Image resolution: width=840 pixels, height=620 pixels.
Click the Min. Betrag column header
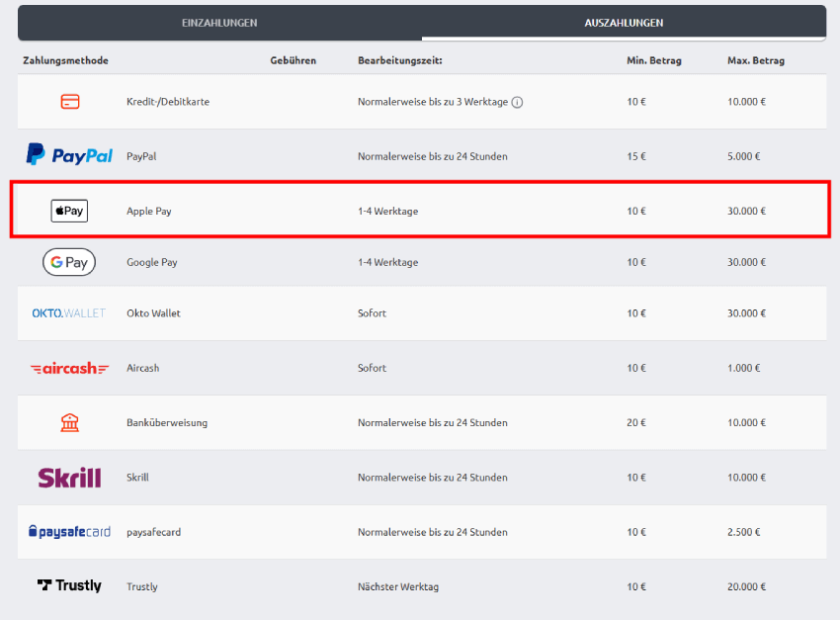coord(654,61)
